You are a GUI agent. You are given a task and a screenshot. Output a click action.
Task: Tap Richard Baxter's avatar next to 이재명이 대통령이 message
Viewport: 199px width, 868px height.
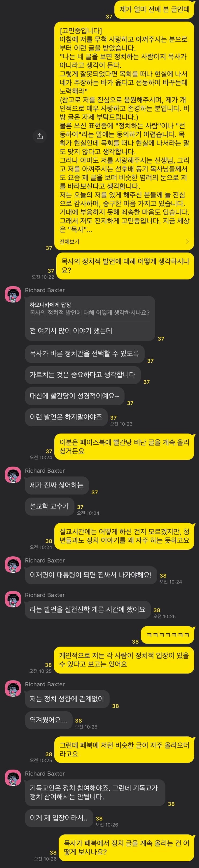tap(13, 564)
